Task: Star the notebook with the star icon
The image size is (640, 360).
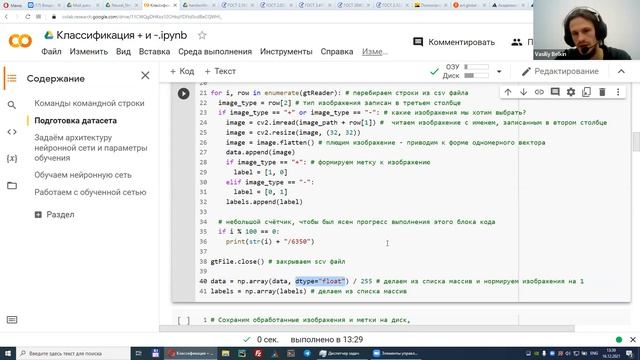Action: [202, 36]
